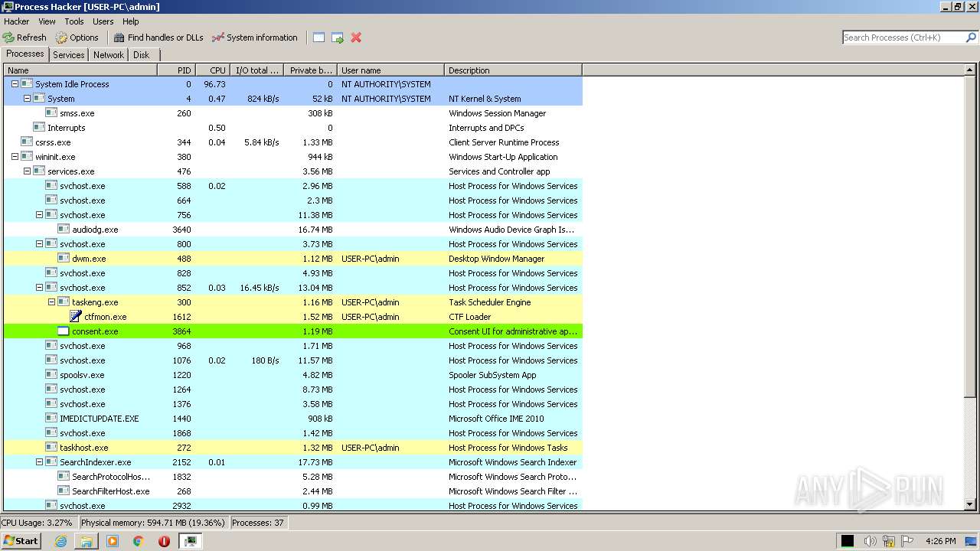Sort by the Name column header
The width and height of the screenshot is (980, 551).
(80, 70)
